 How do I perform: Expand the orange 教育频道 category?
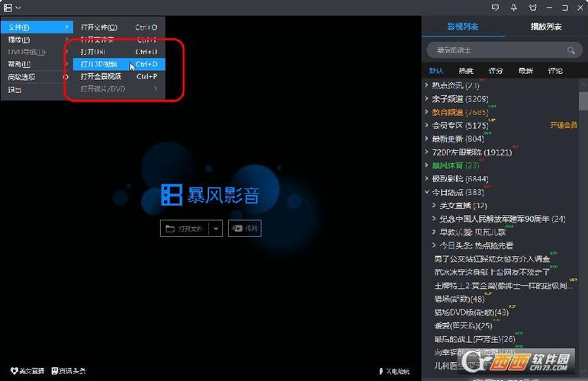(427, 112)
